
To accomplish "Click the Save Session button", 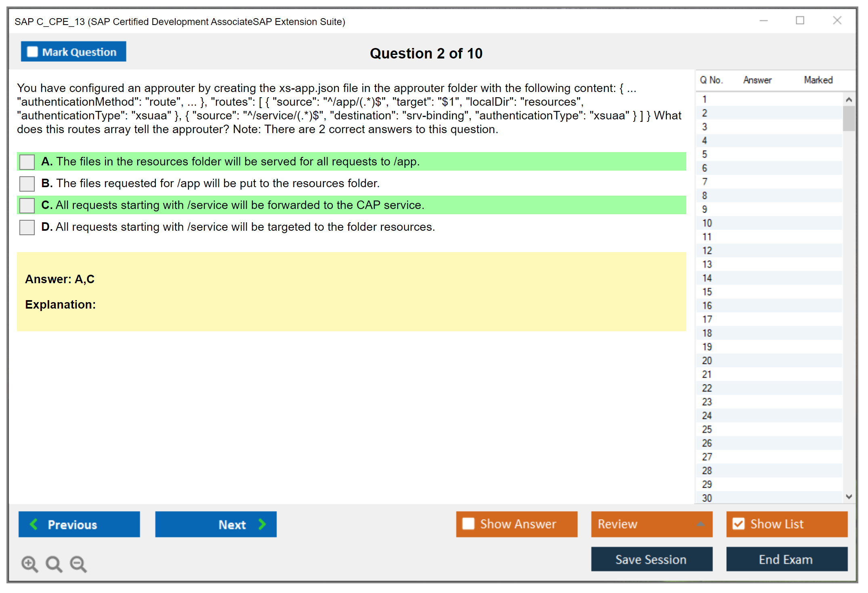I will pos(651,559).
